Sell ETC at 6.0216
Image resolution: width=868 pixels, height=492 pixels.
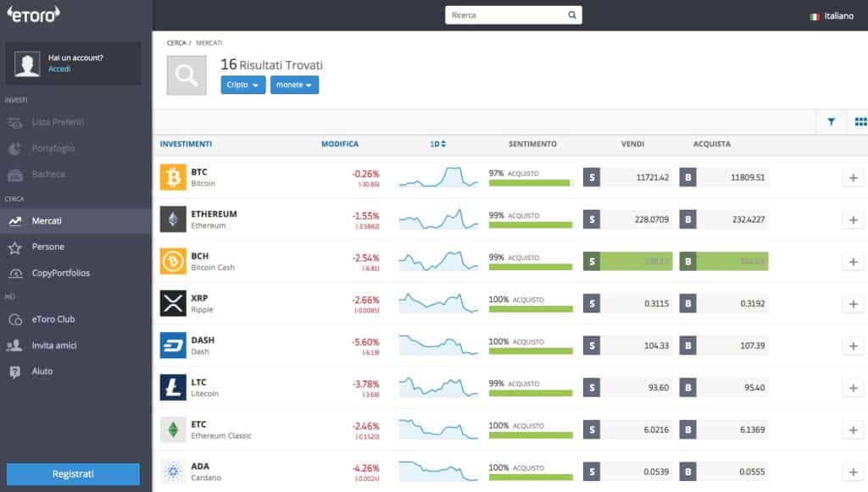[x=628, y=429]
